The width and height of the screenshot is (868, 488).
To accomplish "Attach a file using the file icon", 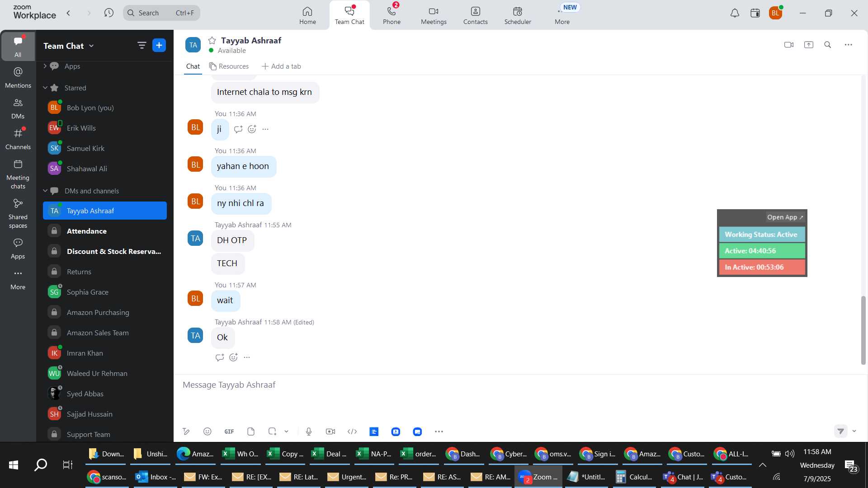I will tap(251, 432).
